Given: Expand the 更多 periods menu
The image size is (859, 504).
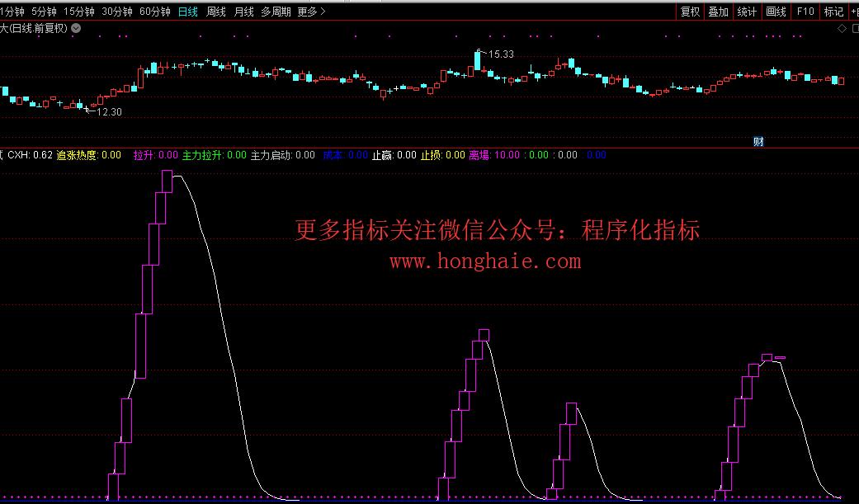Looking at the screenshot, I should coord(311,12).
